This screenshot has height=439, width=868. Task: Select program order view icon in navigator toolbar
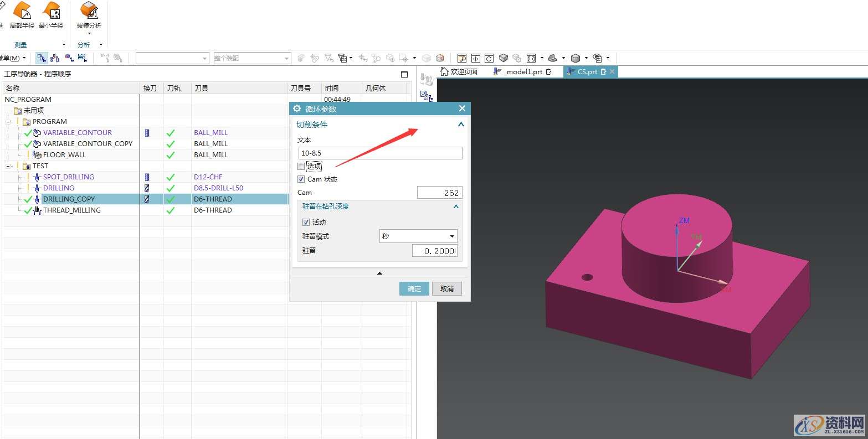pos(42,58)
